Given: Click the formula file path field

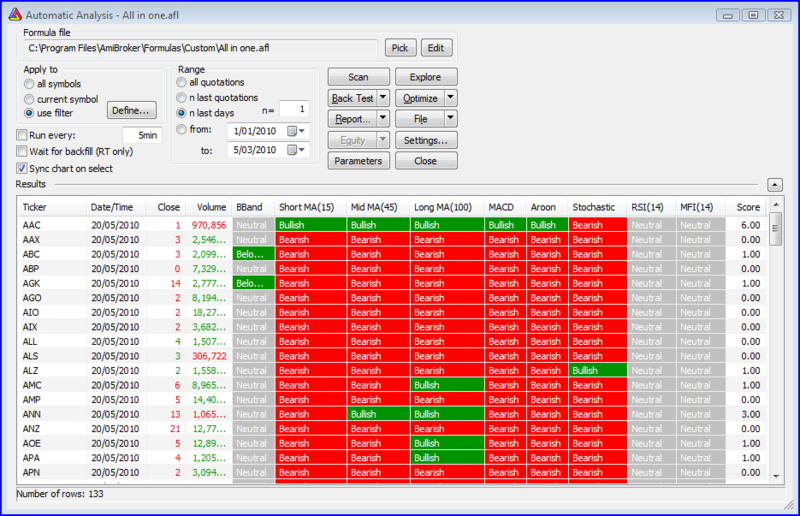Looking at the screenshot, I should [201, 48].
